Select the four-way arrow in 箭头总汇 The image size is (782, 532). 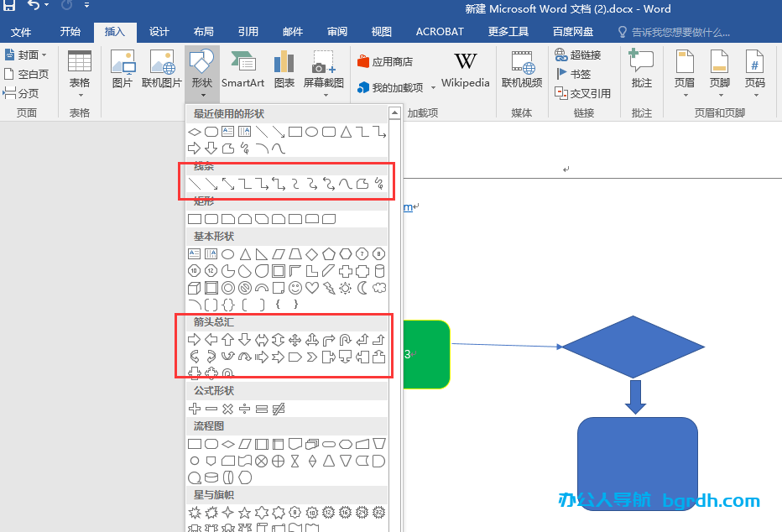point(295,340)
